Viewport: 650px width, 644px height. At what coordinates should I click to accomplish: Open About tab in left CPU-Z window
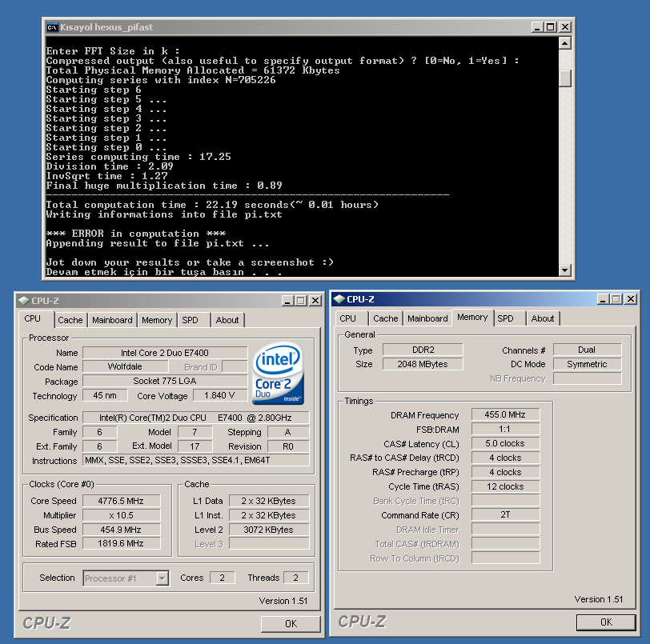pos(227,320)
